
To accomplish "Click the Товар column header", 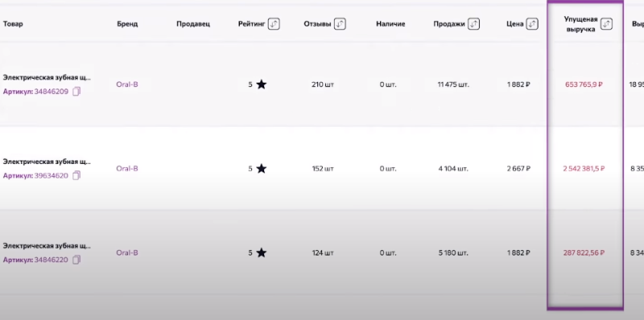I will (x=13, y=24).
